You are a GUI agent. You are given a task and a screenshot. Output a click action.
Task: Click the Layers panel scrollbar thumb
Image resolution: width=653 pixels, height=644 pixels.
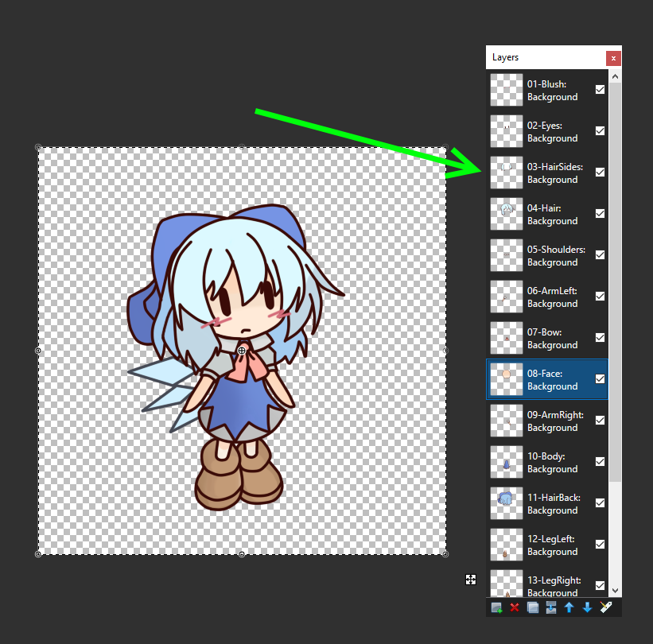click(x=615, y=281)
